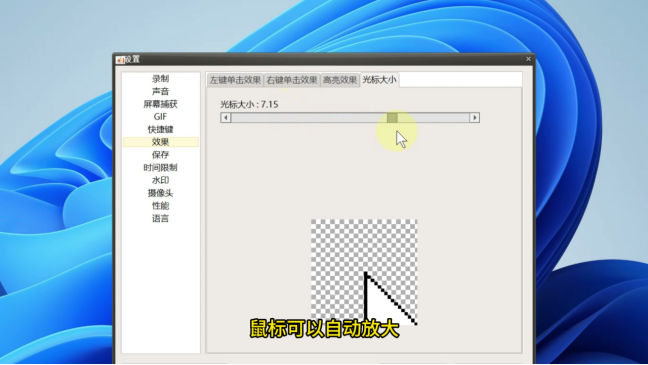Image resolution: width=648 pixels, height=365 pixels.
Task: Select 时间限制 in the sidebar
Action: (160, 168)
